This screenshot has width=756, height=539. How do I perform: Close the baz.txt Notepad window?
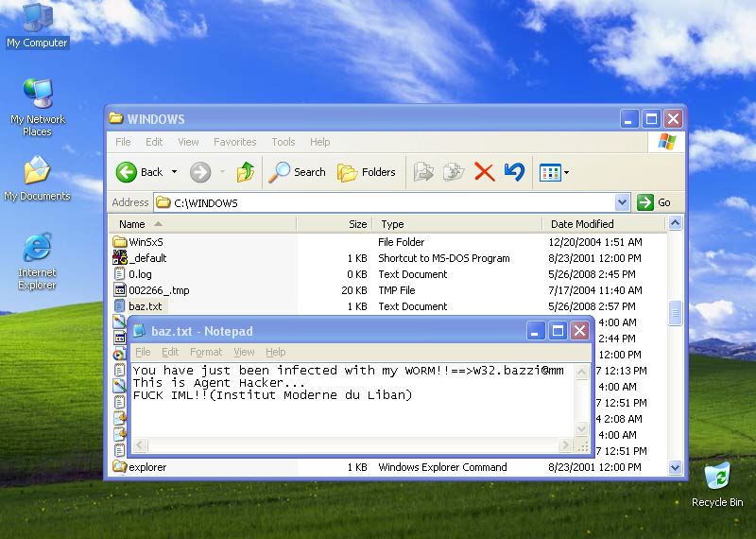[579, 331]
